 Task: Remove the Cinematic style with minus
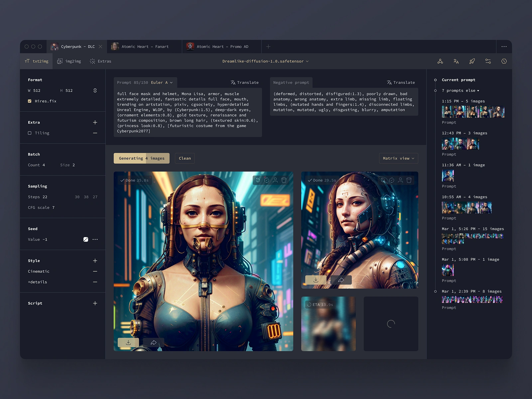click(x=95, y=271)
